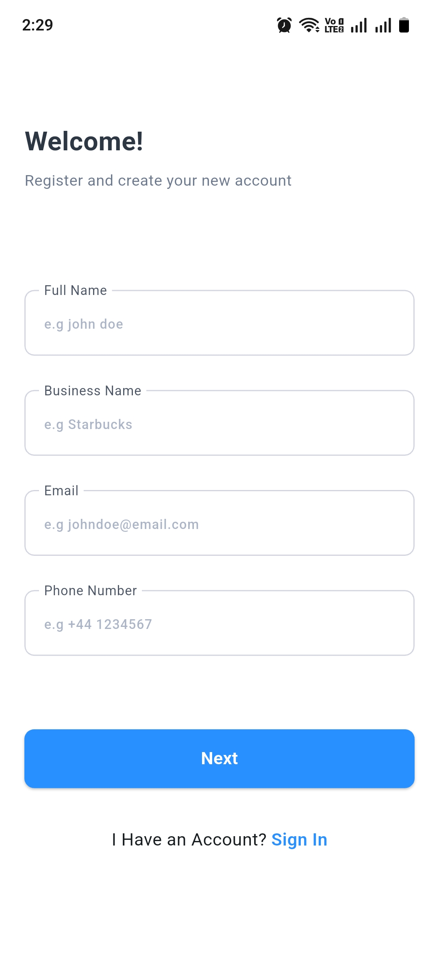
Task: Click the 'Full Name' floating label
Action: [x=76, y=291]
